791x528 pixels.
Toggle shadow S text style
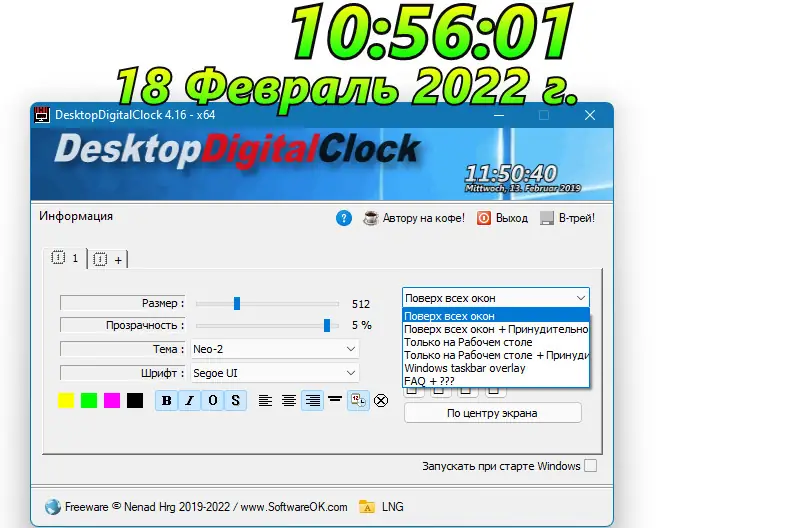click(236, 401)
